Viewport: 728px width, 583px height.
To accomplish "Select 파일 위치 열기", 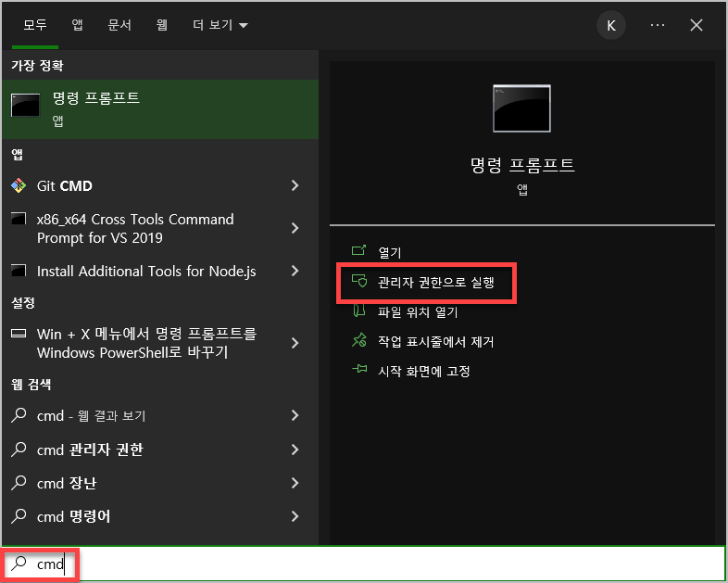I will coord(418,311).
